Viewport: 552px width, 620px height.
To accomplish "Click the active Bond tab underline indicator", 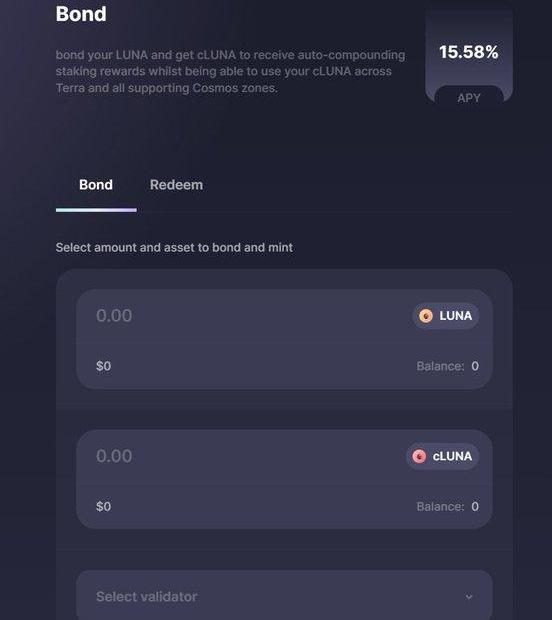I will tap(96, 210).
